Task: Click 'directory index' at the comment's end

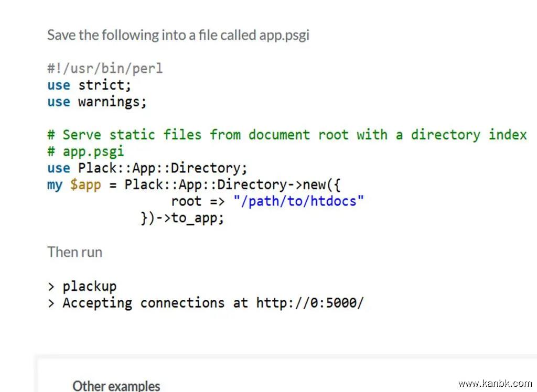Action: 469,135
